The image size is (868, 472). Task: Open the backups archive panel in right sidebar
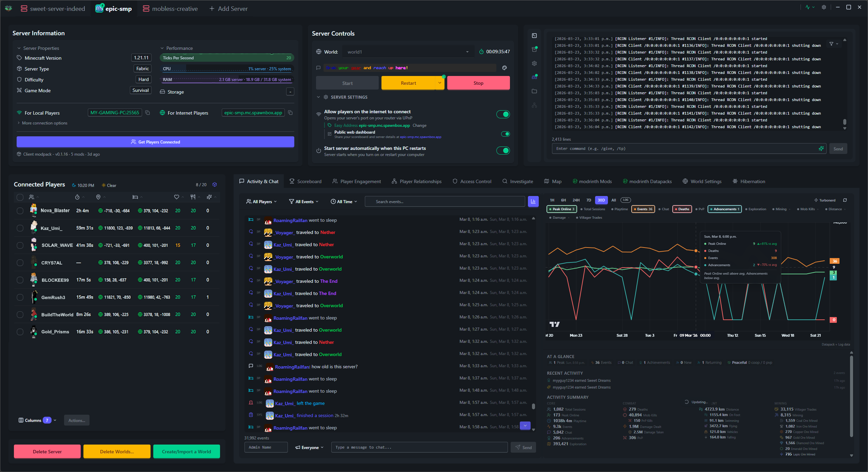[x=534, y=49]
